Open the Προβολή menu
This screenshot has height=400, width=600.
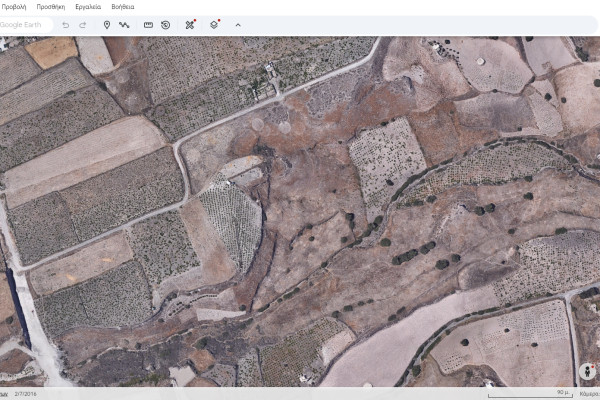[x=14, y=6]
